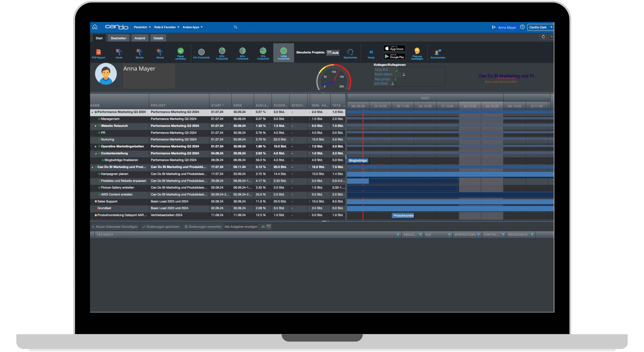Open the Kommentare panel
The width and height of the screenshot is (644, 352).
coord(437,53)
